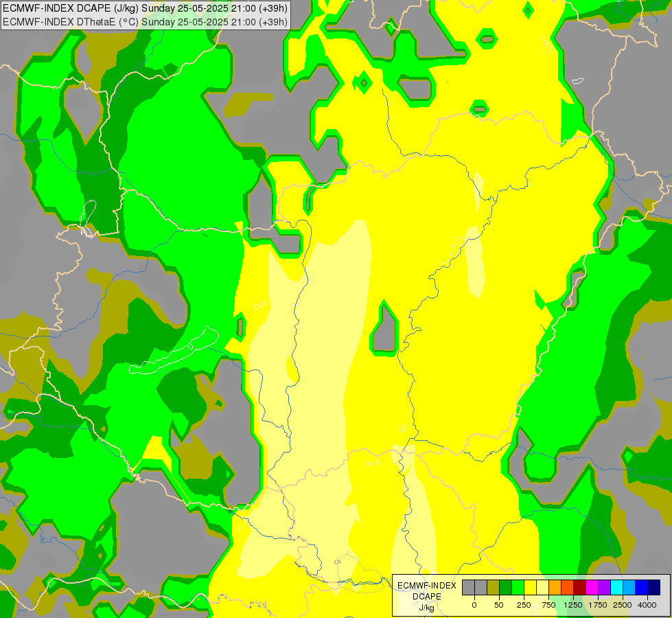Select the bright green legend swatch
Image resolution: width=672 pixels, height=618 pixels.
[518, 587]
